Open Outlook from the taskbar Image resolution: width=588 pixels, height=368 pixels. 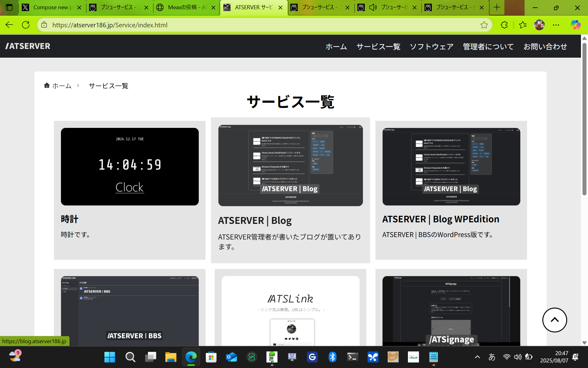(231, 357)
